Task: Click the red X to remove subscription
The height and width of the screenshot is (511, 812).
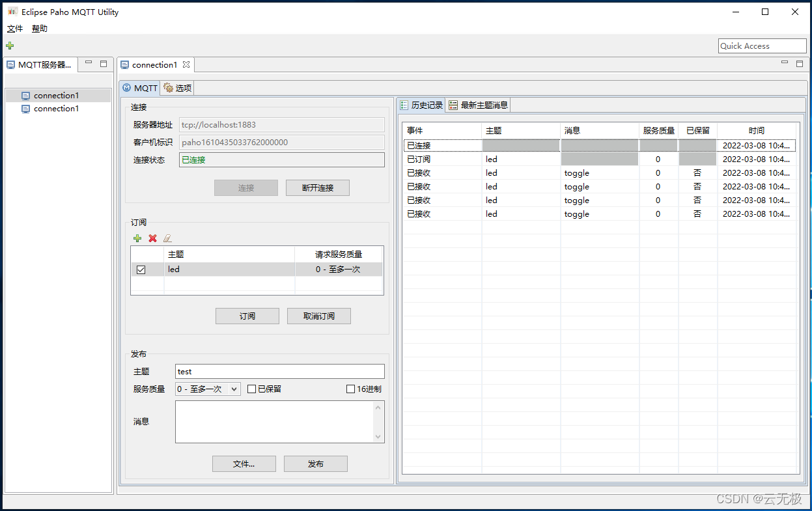Action: 152,238
